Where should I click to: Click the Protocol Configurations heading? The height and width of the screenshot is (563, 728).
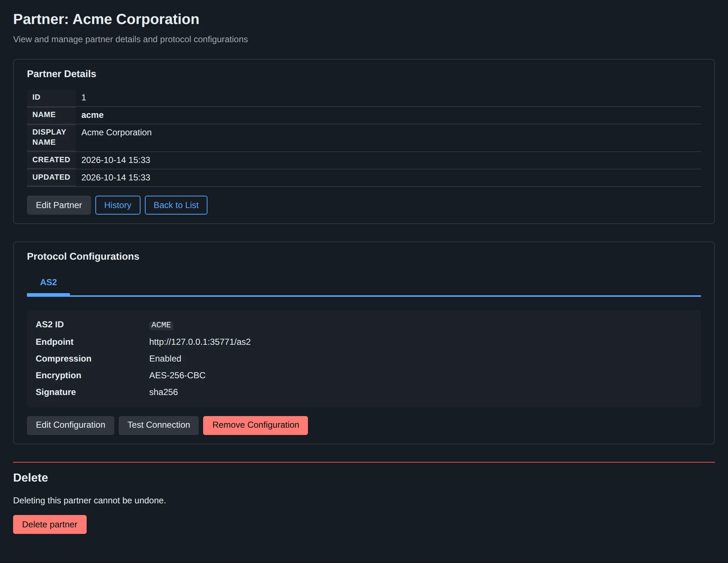pyautogui.click(x=83, y=256)
